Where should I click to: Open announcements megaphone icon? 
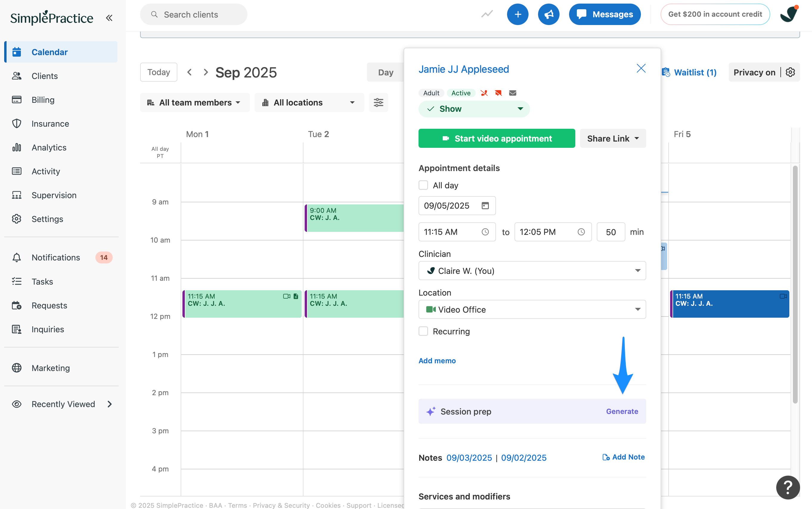(x=549, y=14)
